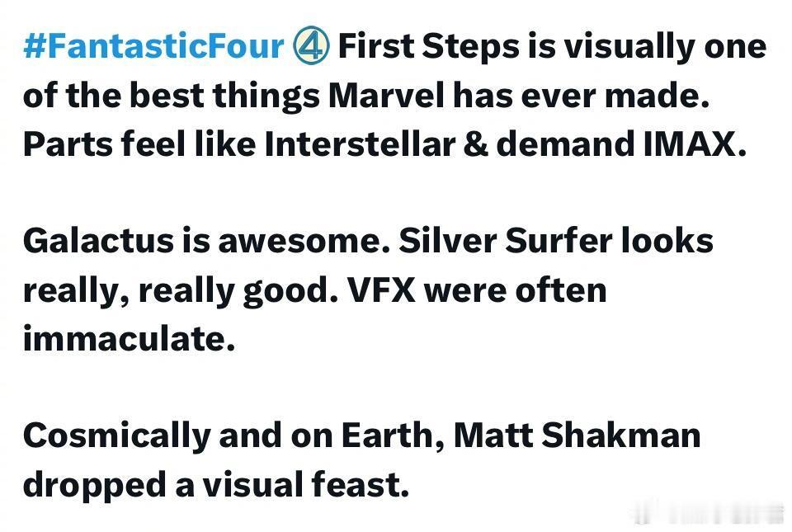
Task: Click the words 'really, really good.'
Action: (x=181, y=292)
